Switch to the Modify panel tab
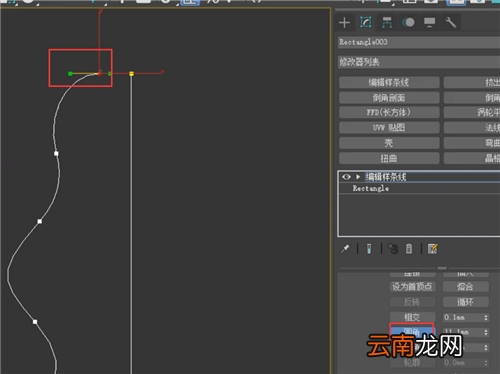 click(366, 23)
